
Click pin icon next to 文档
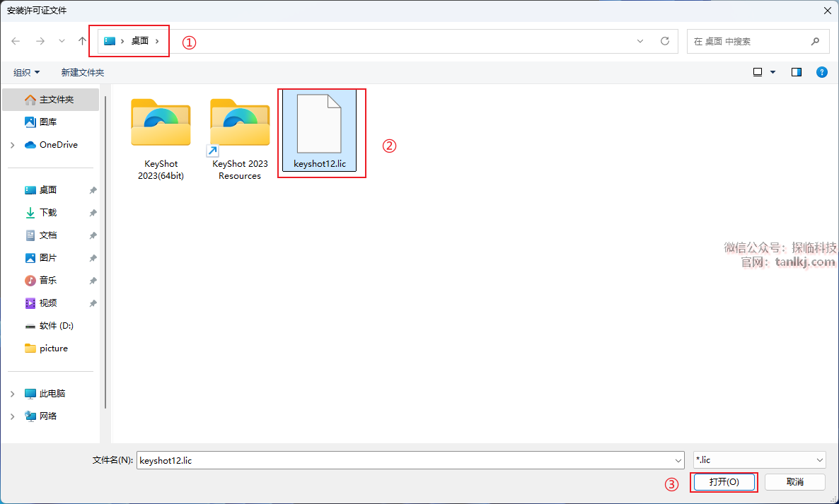point(93,235)
